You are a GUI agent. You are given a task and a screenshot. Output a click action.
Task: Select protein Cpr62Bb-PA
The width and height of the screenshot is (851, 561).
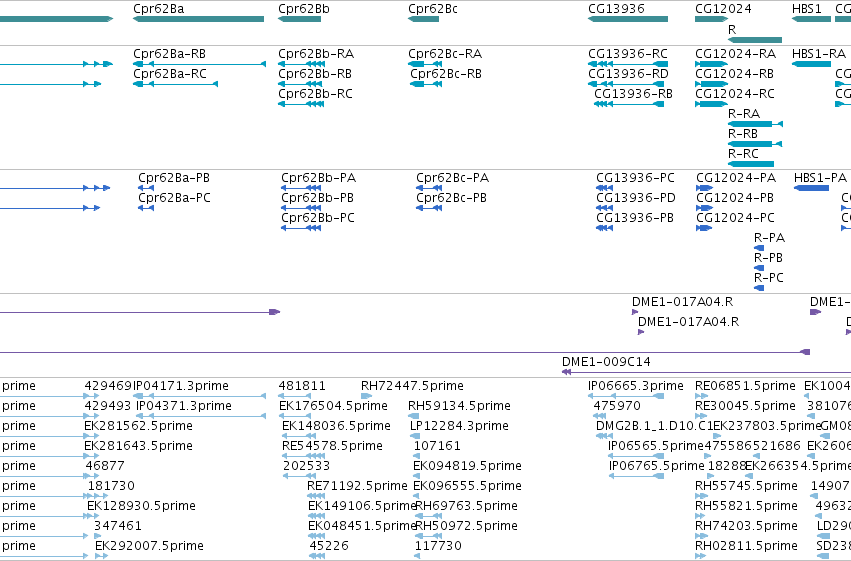319,178
